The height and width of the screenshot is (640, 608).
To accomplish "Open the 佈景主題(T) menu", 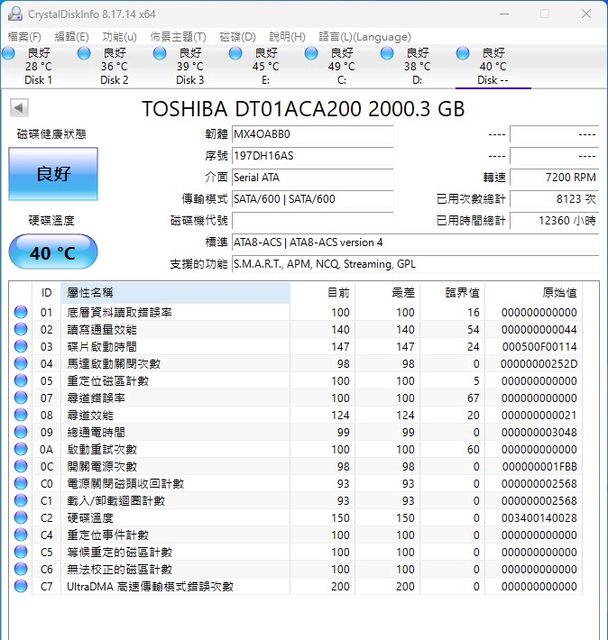I will coord(178,37).
